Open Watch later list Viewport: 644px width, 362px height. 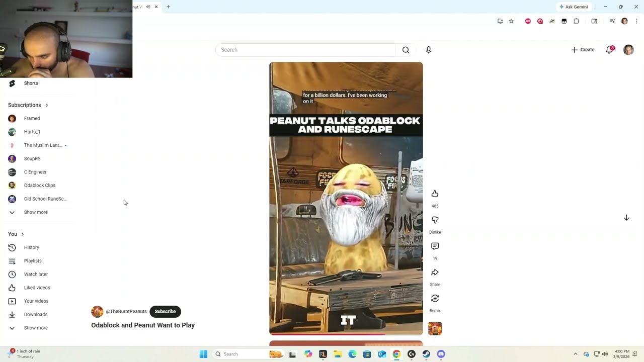pyautogui.click(x=36, y=275)
